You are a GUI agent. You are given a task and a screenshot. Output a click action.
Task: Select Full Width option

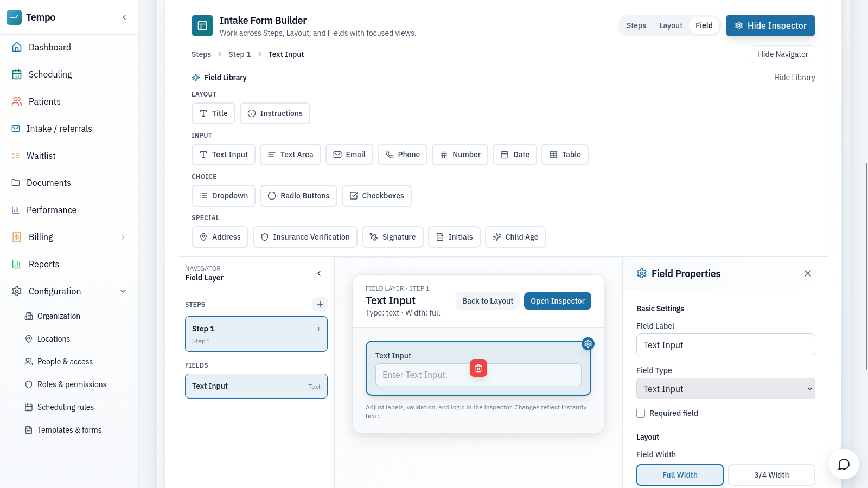click(x=680, y=475)
